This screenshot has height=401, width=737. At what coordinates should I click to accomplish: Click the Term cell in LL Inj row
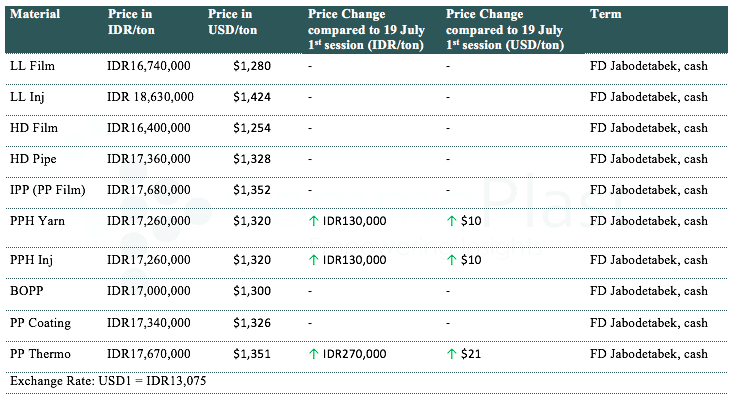coord(649,97)
